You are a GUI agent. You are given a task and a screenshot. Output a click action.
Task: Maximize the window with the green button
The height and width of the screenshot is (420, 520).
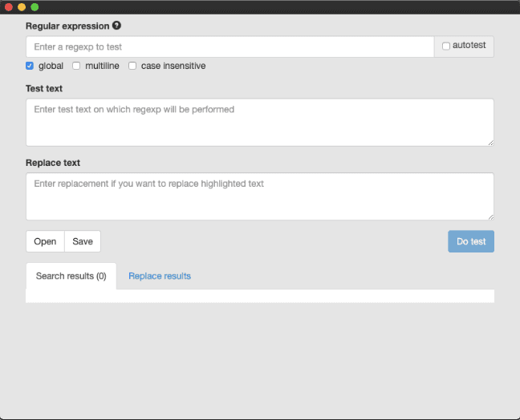click(x=35, y=6)
